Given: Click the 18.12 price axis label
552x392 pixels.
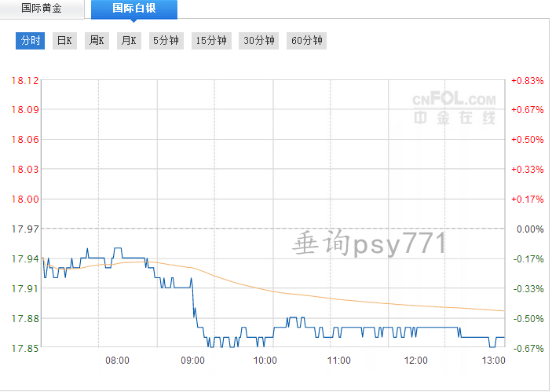Looking at the screenshot, I should coord(25,81).
